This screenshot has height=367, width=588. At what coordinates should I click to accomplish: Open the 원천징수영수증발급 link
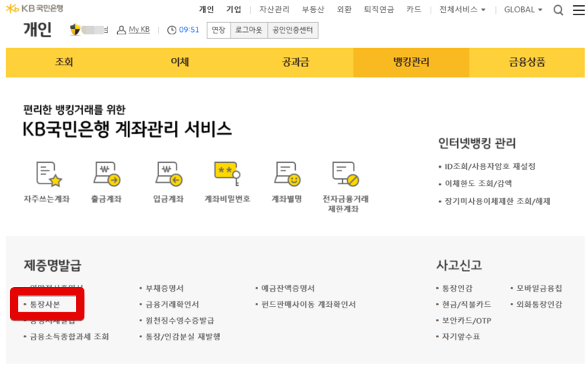180,321
